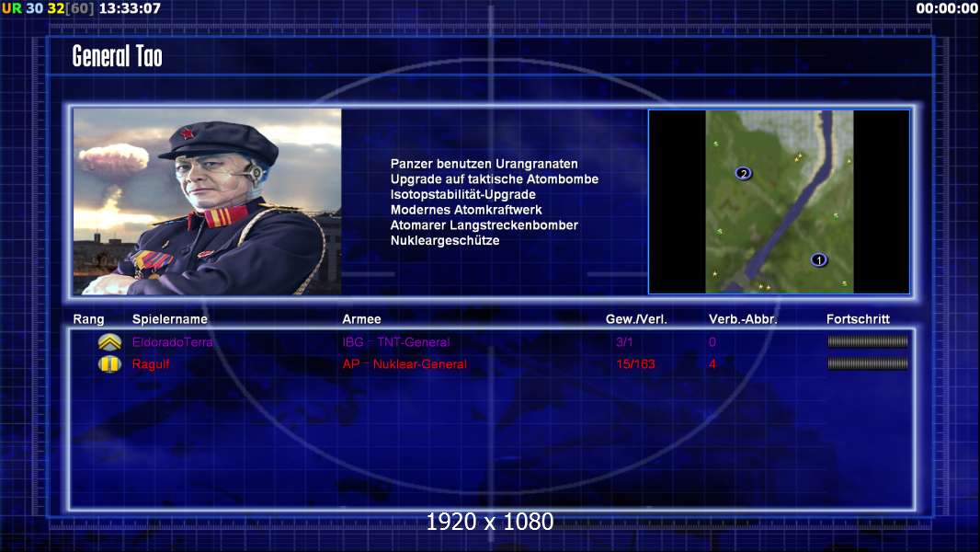Click the "Nukleargeschütze" line
Image resolution: width=980 pixels, height=552 pixels.
(x=445, y=241)
